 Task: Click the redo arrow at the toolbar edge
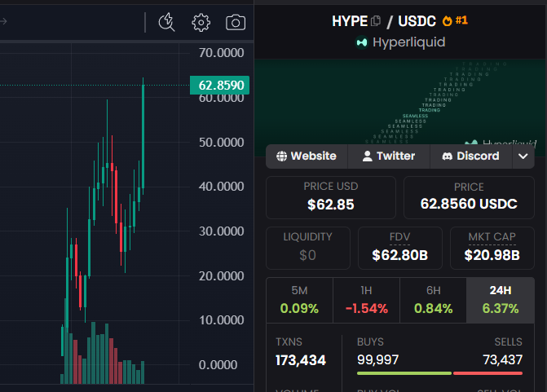(x=3, y=22)
